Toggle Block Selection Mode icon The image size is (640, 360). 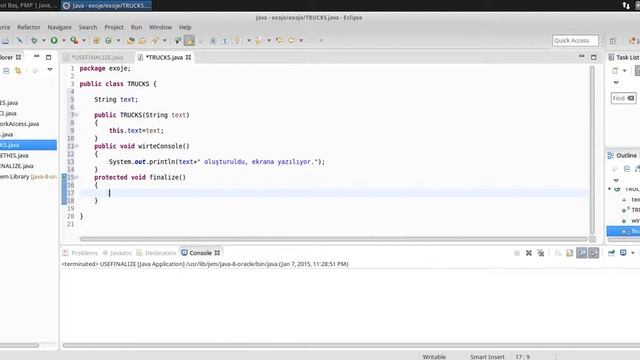213,40
